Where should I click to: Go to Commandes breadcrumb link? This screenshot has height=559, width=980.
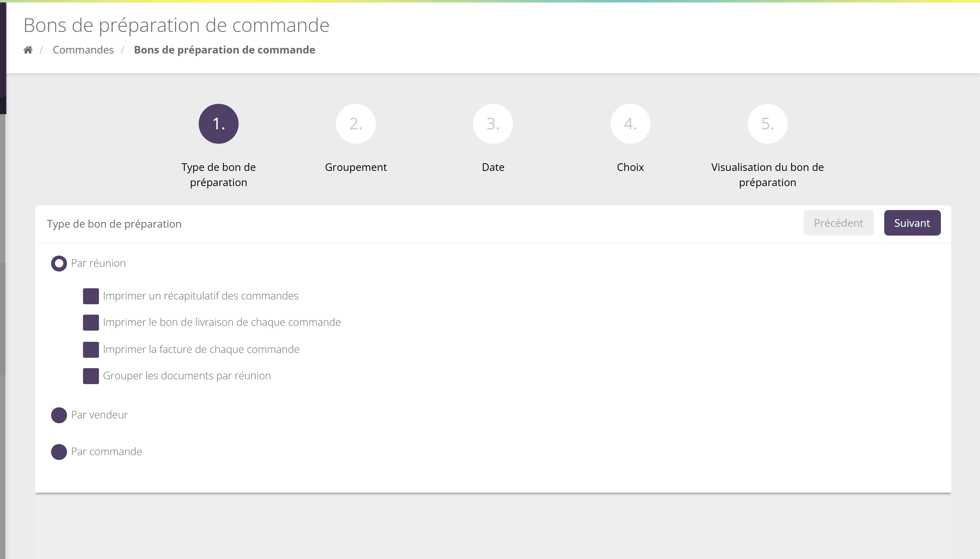(83, 50)
